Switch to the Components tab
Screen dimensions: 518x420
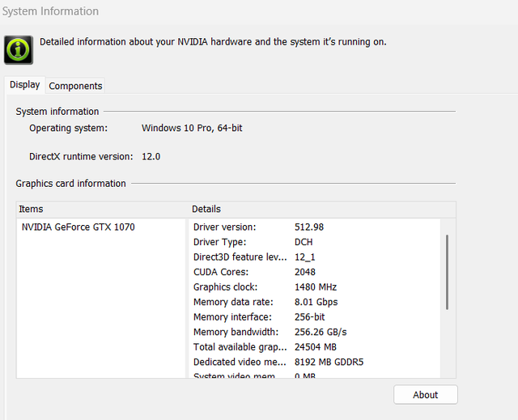75,86
